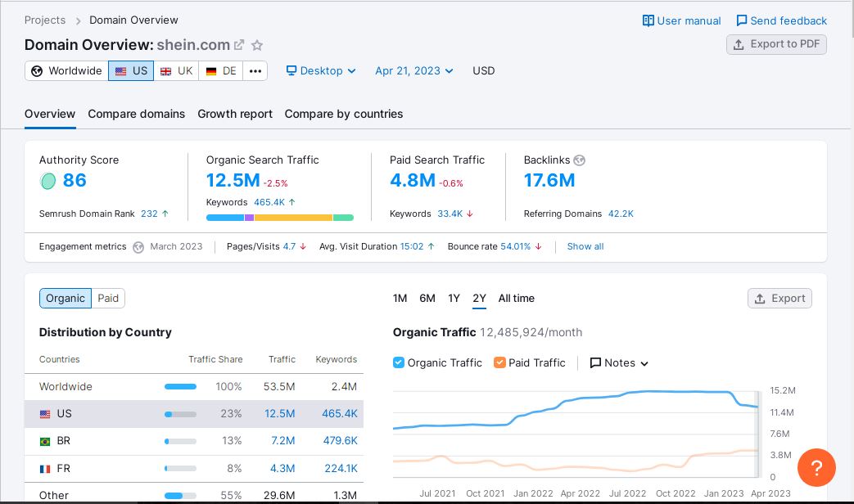Viewport: 854px width, 504px height.
Task: Click the Show all engagement metrics link
Action: 585,246
